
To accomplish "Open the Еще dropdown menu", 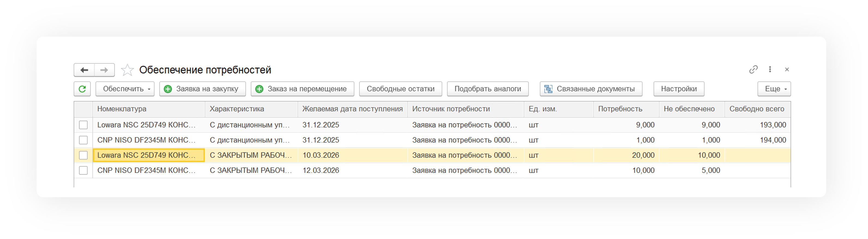I will click(x=774, y=89).
